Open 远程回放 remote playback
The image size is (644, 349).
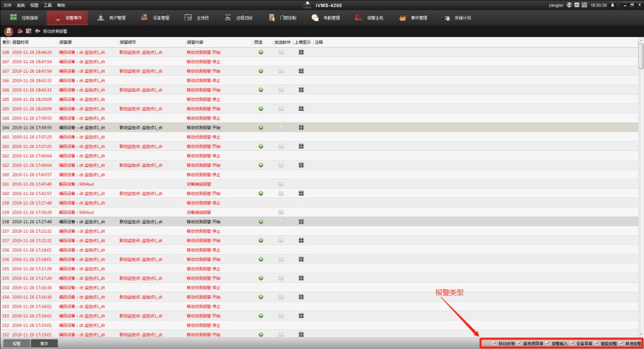(239, 18)
